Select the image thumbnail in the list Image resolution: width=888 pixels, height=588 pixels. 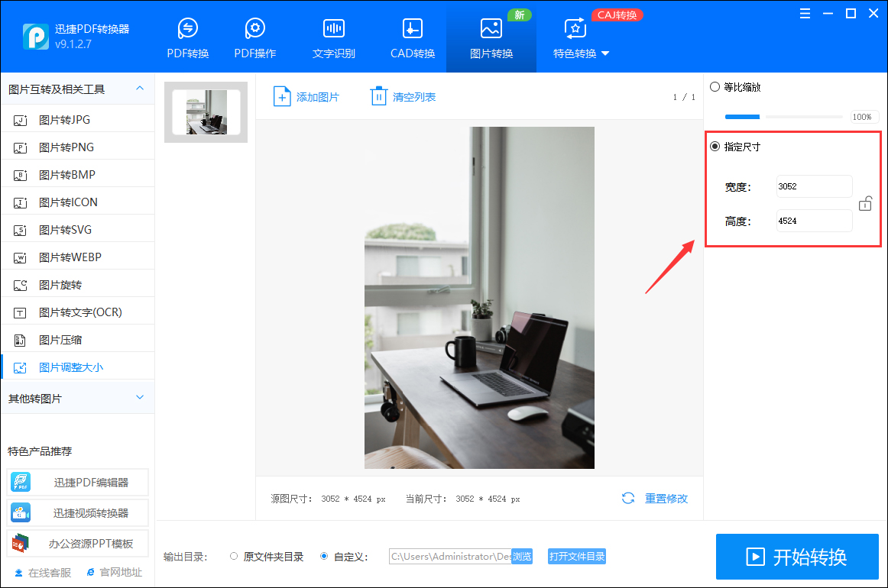(x=205, y=111)
